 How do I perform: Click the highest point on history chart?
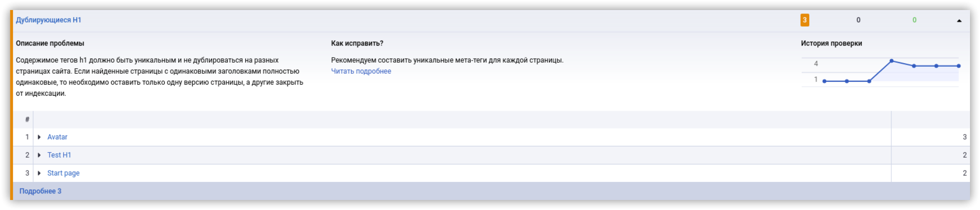(891, 61)
